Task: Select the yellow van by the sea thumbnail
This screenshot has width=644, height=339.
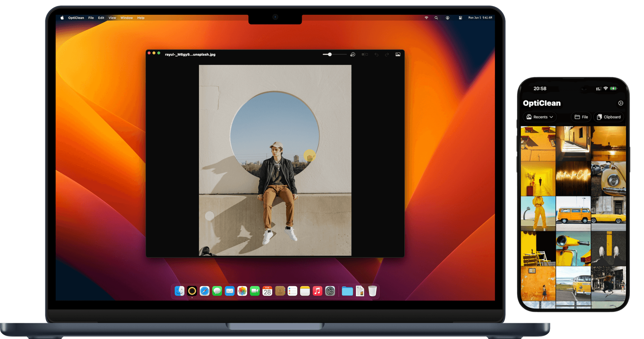Action: tap(573, 284)
